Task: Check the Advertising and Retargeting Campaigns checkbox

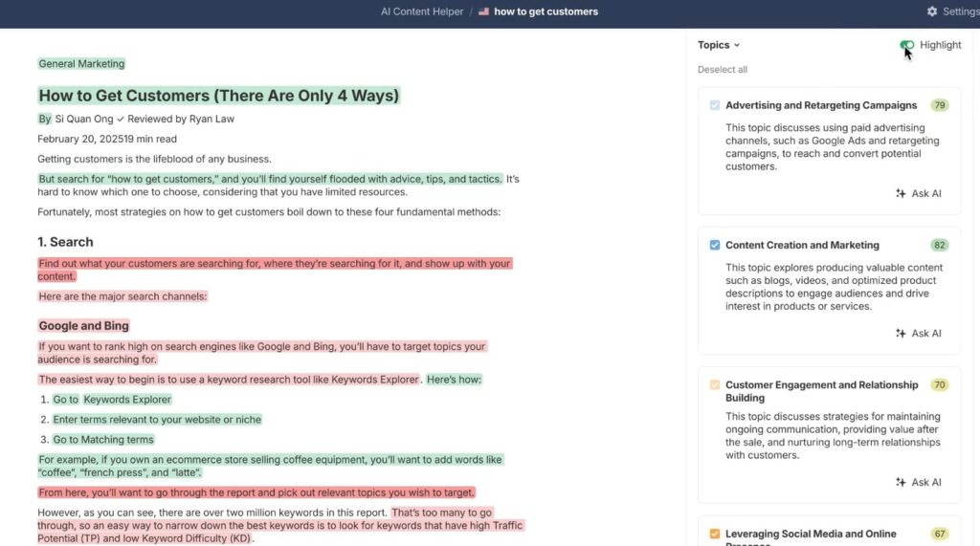Action: point(715,105)
